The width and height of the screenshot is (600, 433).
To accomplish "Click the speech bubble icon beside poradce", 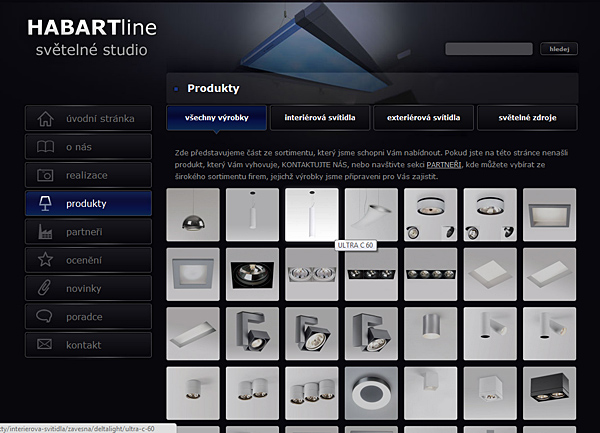I will tap(44, 316).
